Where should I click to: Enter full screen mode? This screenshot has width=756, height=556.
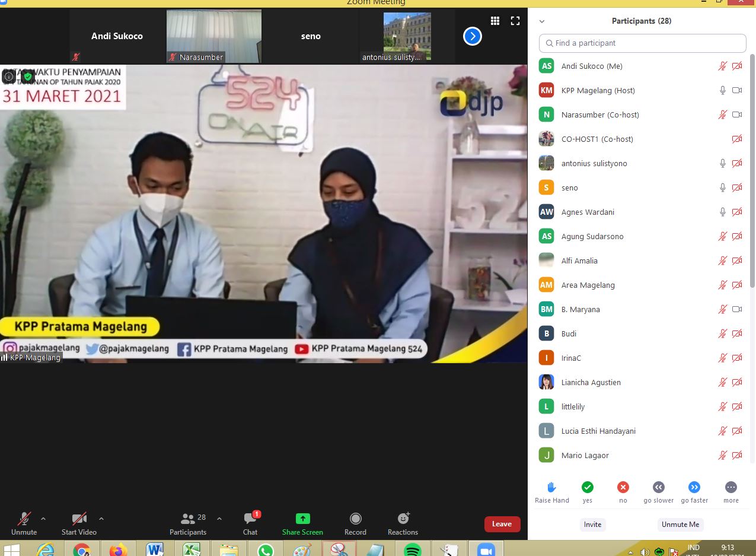[x=515, y=21]
